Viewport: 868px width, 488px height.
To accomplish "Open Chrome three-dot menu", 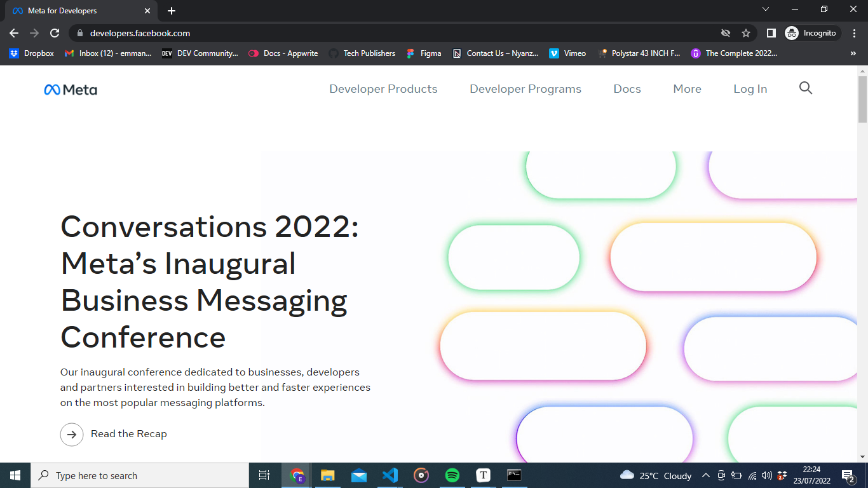I will coord(855,33).
